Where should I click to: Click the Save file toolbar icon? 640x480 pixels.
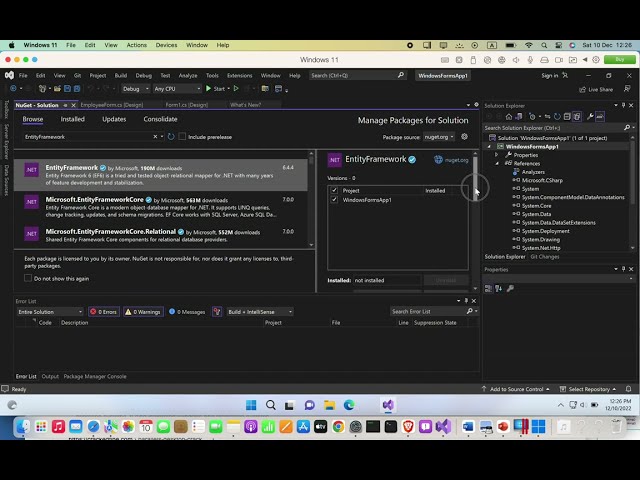[x=67, y=89]
